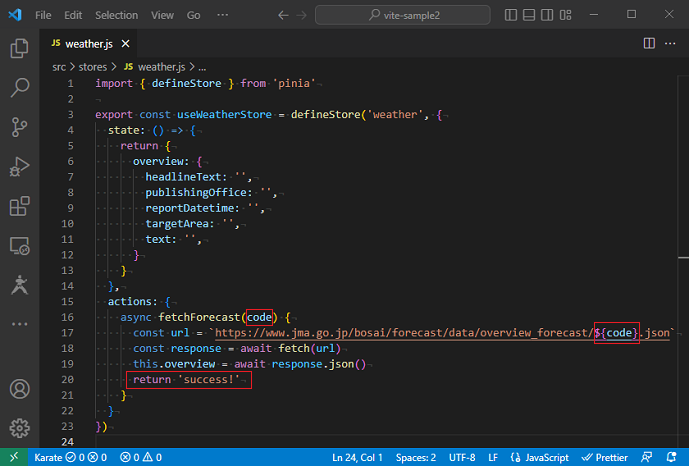The image size is (689, 466).
Task: Open errors and warnings in status bar
Action: [141, 458]
